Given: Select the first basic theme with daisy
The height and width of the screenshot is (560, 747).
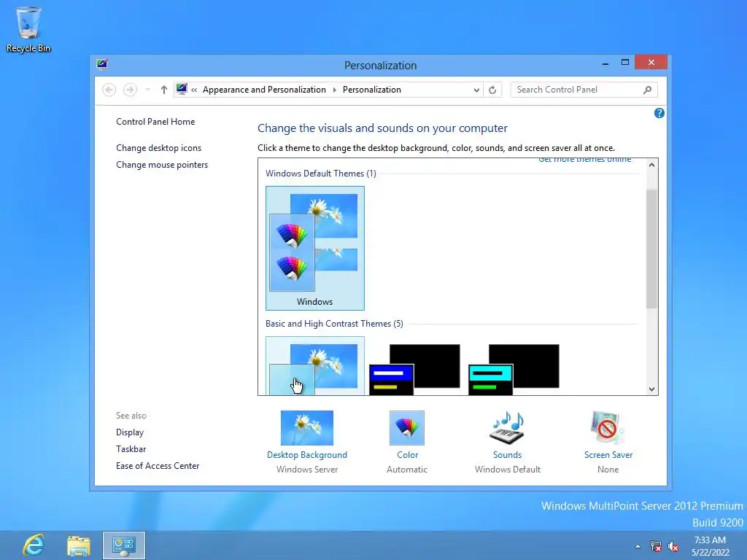Looking at the screenshot, I should point(315,366).
